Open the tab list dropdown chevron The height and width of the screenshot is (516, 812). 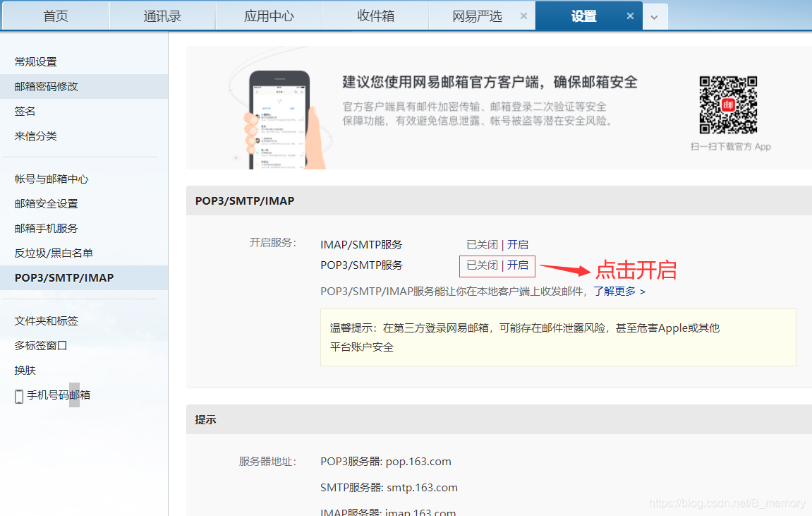[x=655, y=17]
